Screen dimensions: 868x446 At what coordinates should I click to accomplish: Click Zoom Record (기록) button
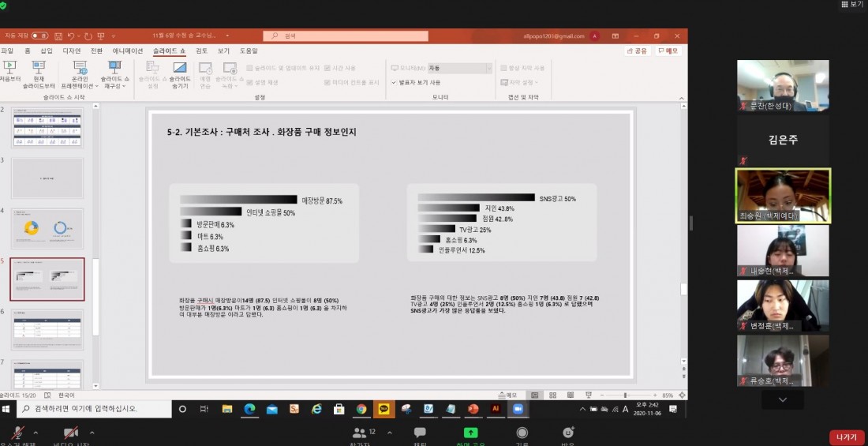point(522,436)
